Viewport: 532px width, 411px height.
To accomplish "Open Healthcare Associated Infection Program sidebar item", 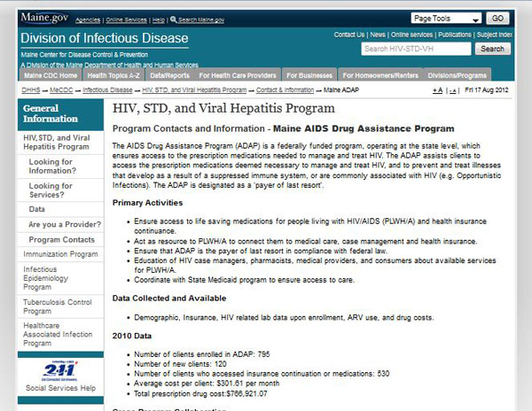I will 58,335.
